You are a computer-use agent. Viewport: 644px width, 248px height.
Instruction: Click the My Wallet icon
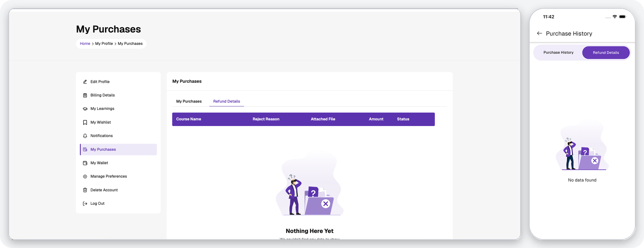point(85,163)
